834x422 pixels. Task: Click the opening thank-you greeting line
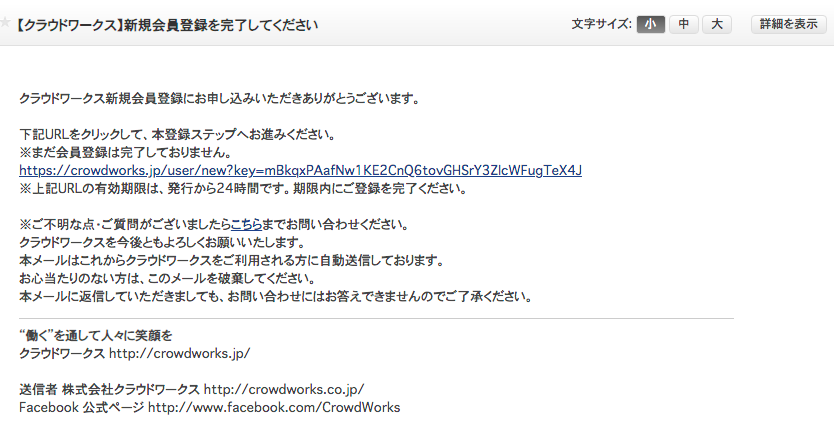[218, 98]
